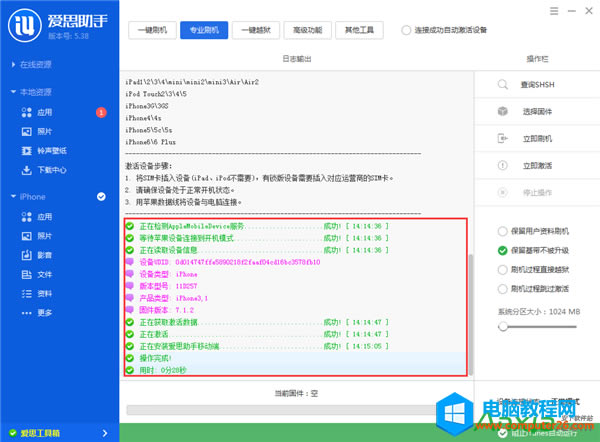Viewport: 600px width, 442px height.
Task: Switch to the 一键刷机 tab
Action: pyautogui.click(x=152, y=30)
